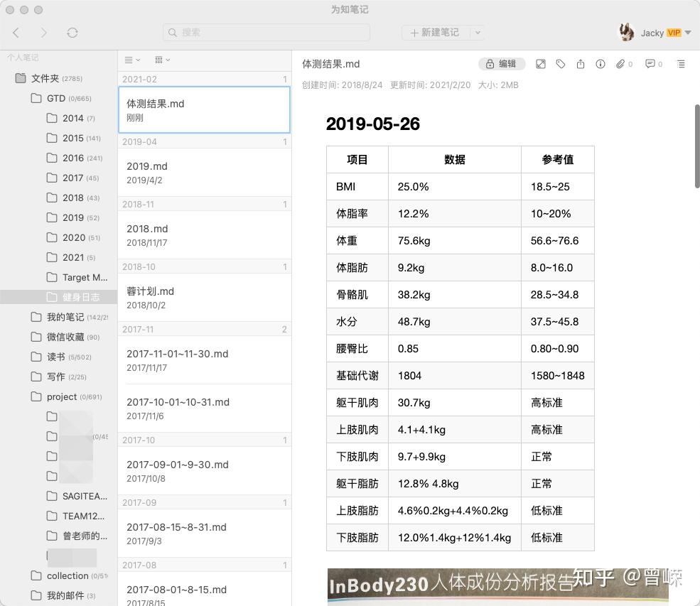The width and height of the screenshot is (700, 606).
Task: Switch note list to thumbnail view
Action: 158,60
